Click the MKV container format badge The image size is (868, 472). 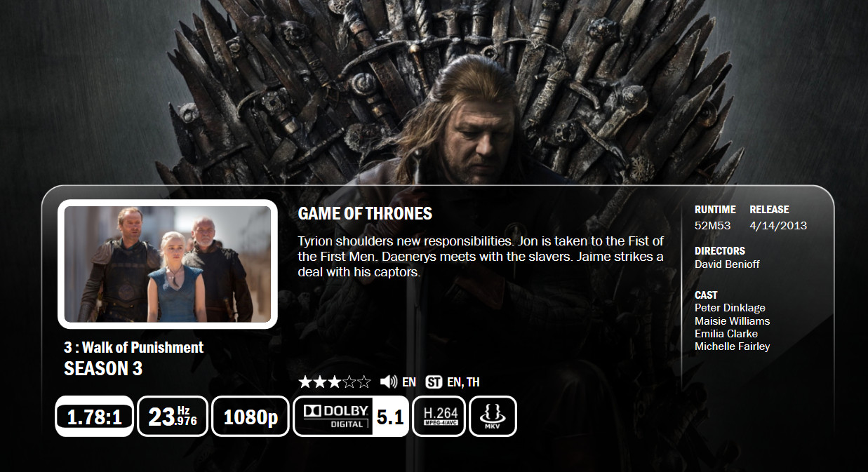tap(493, 416)
